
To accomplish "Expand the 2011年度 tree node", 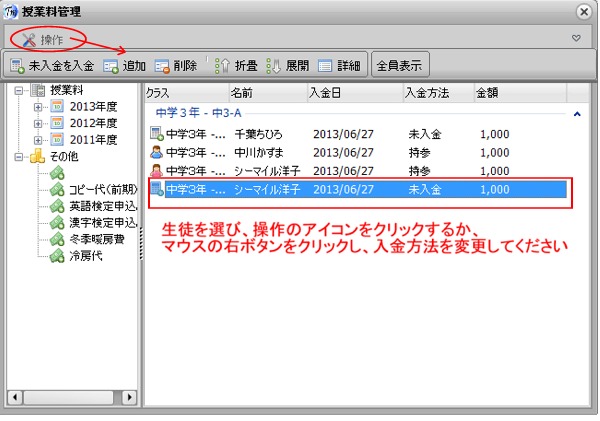I will (38, 140).
